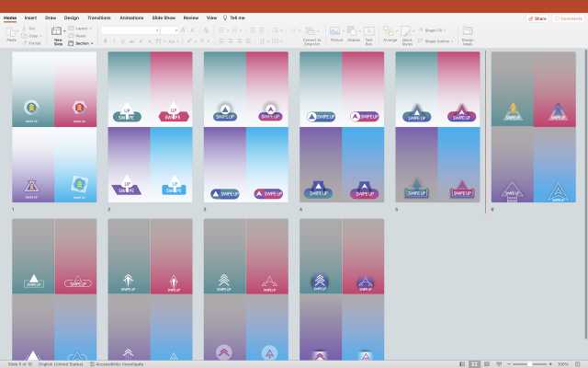Select slide 3 thumbnail

[x=245, y=126]
